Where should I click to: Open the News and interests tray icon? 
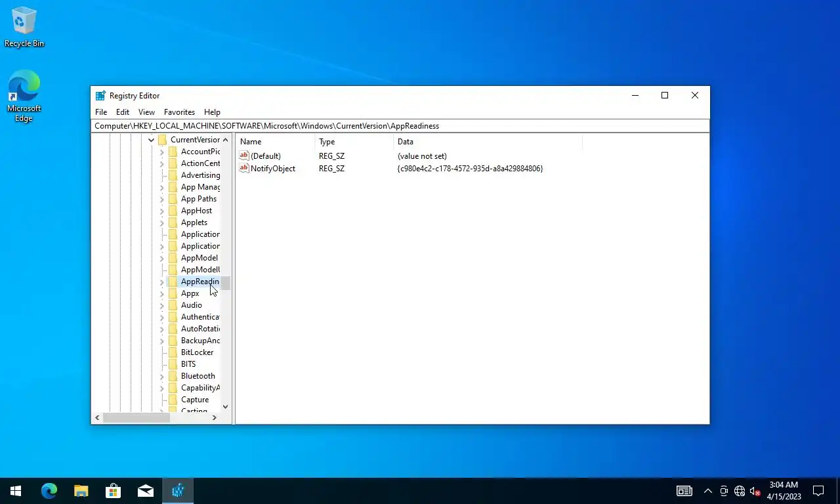point(684,491)
